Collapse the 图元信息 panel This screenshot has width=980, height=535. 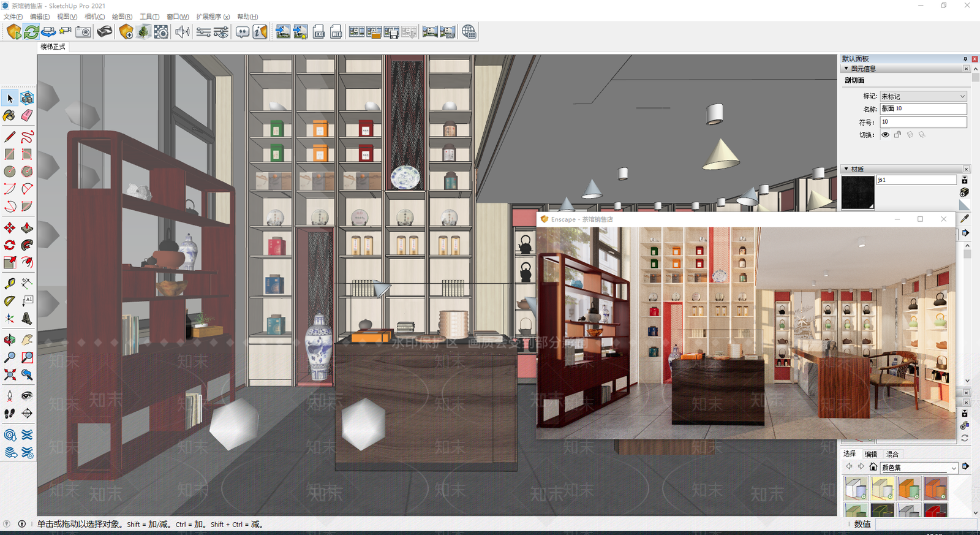[x=846, y=69]
